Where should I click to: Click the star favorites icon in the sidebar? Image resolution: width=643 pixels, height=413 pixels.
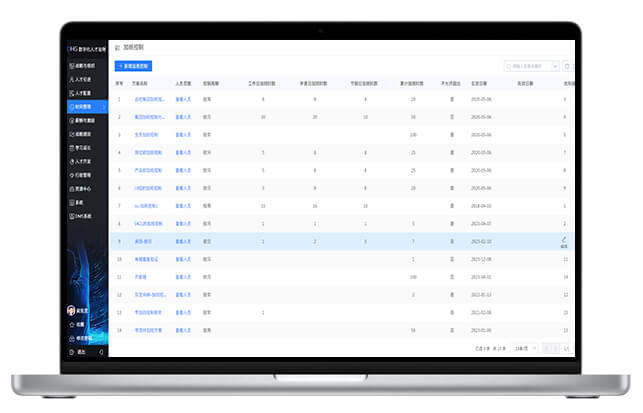(71, 325)
